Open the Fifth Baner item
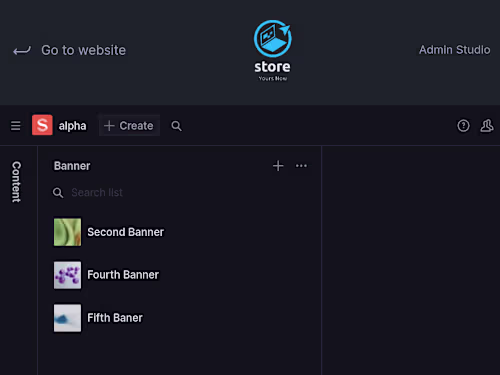Image resolution: width=500 pixels, height=375 pixels. (x=180, y=318)
